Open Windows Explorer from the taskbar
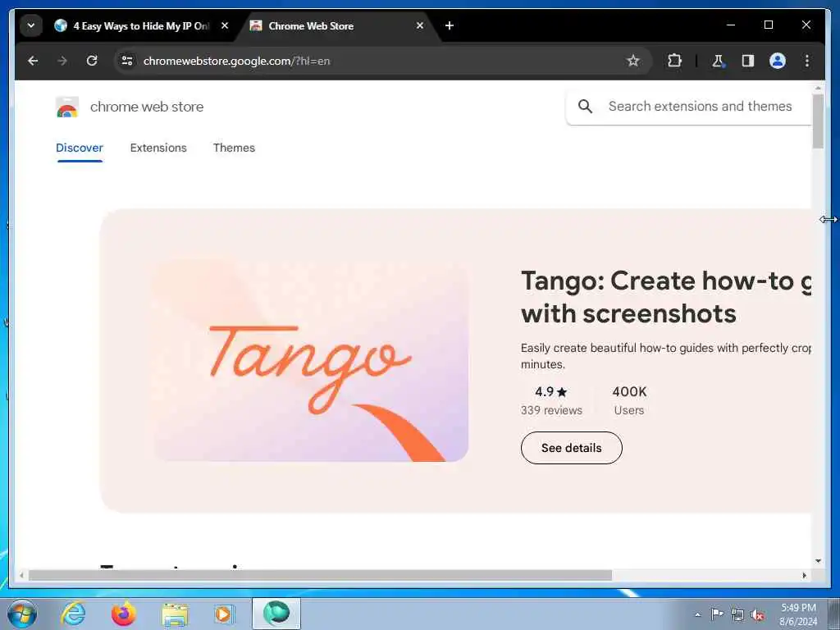Viewport: 840px width, 630px height. (175, 614)
